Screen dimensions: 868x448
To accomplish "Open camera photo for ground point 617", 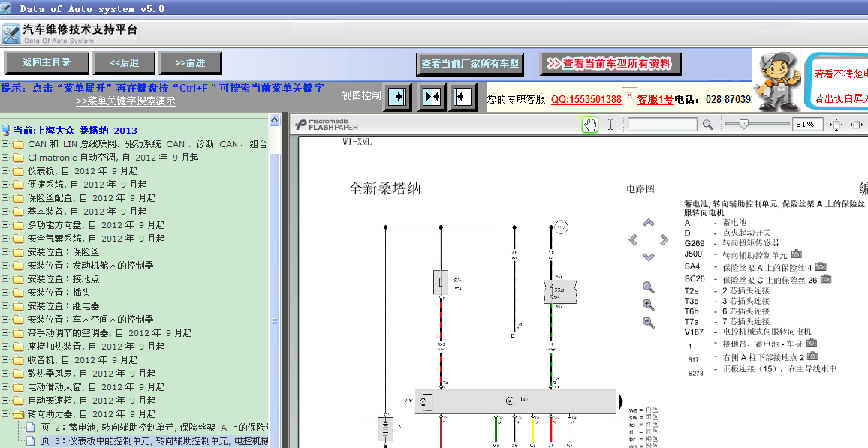I will [x=812, y=356].
